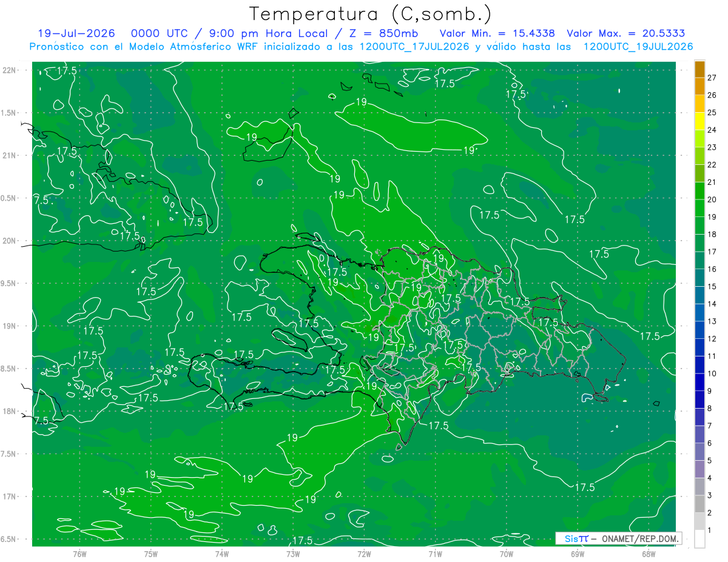
Task: Click longitude axis label "71W"
Action: pos(435,554)
